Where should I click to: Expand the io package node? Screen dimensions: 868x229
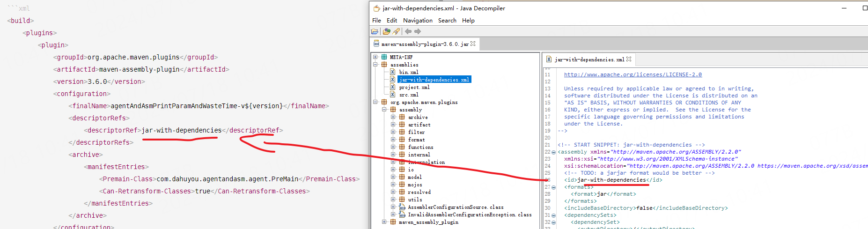(x=393, y=170)
